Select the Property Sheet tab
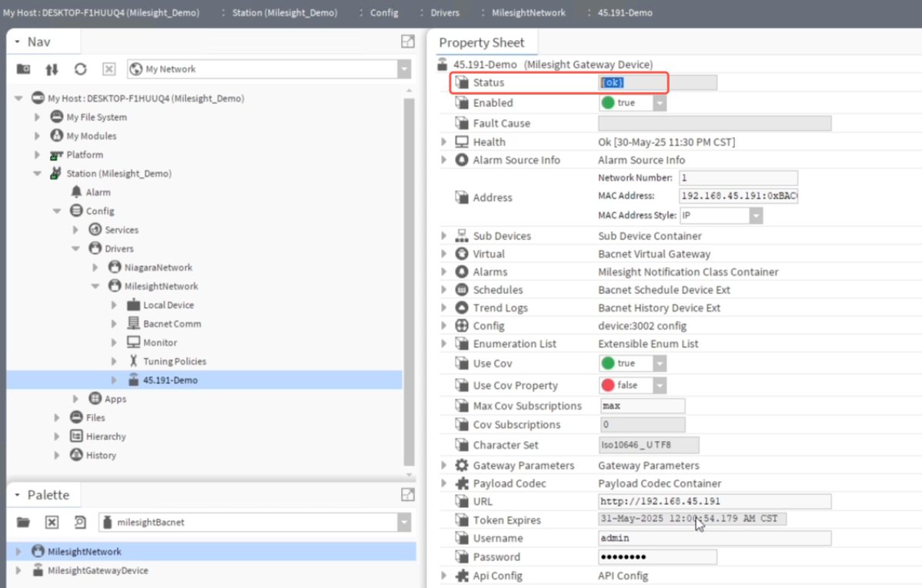922x588 pixels. [x=482, y=42]
